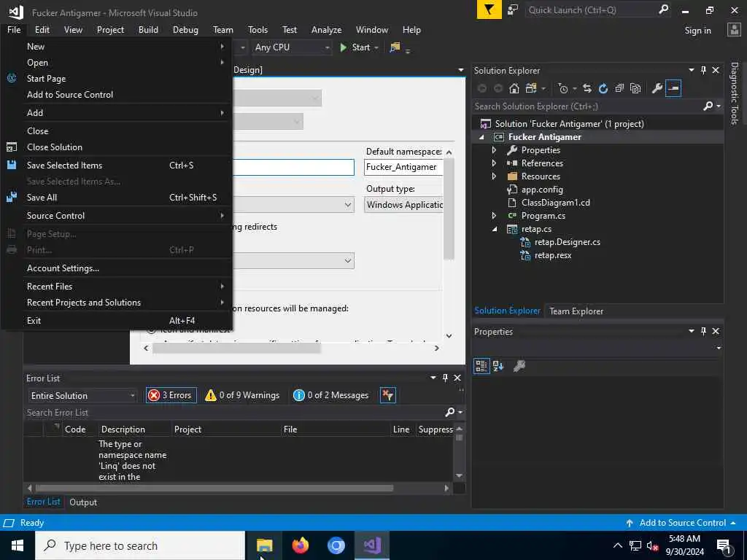This screenshot has width=747, height=560.
Task: Click the Sign in link
Action: 698,31
